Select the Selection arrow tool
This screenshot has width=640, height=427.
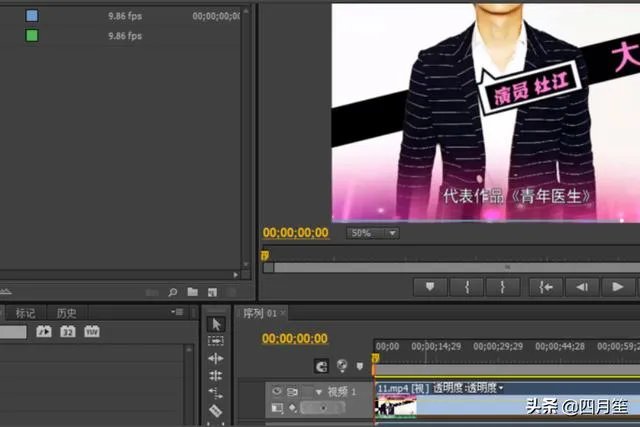pyautogui.click(x=216, y=325)
